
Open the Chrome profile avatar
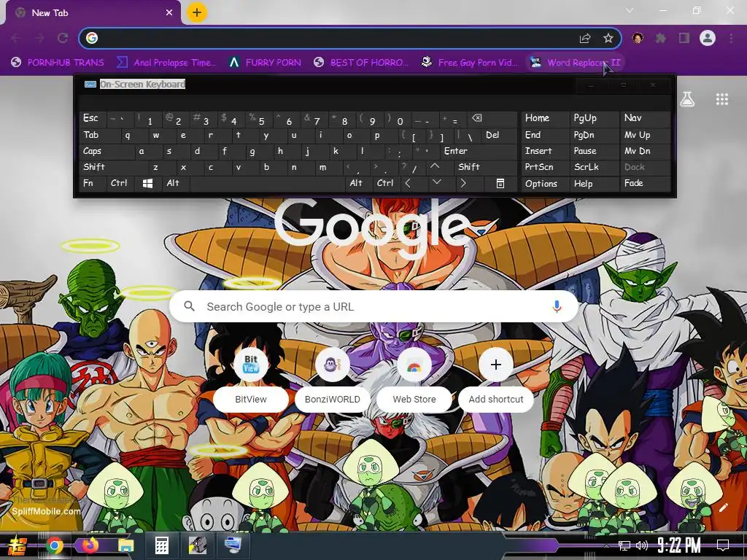[708, 38]
